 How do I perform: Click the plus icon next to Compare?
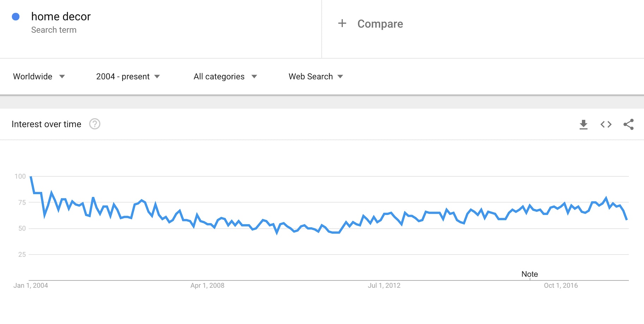click(x=342, y=23)
